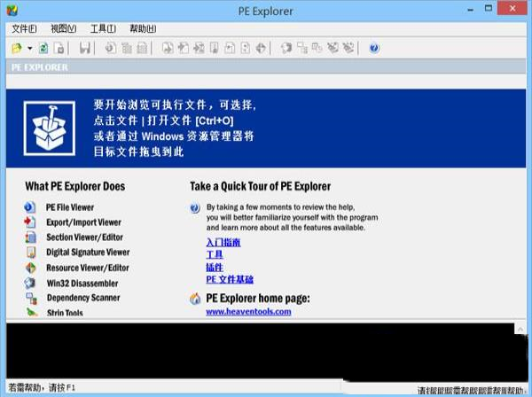Click the Export/Import Viewer icon
This screenshot has height=397, width=532.
pyautogui.click(x=30, y=222)
